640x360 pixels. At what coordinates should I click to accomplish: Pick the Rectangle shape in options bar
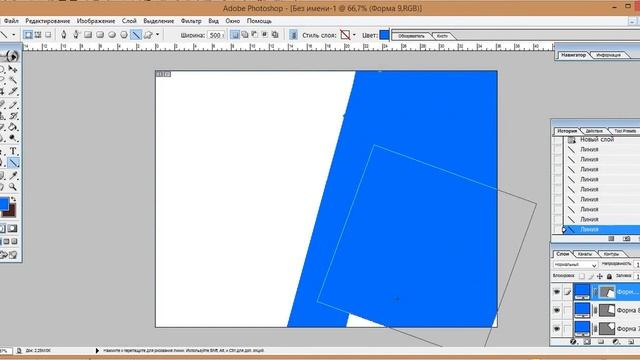coord(88,35)
